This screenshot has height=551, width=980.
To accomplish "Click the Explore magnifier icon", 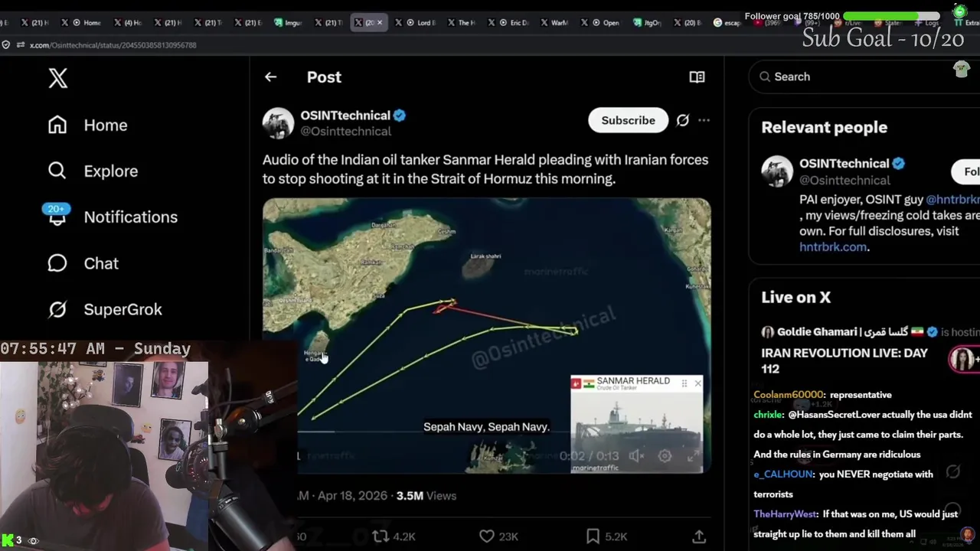I will [x=57, y=171].
